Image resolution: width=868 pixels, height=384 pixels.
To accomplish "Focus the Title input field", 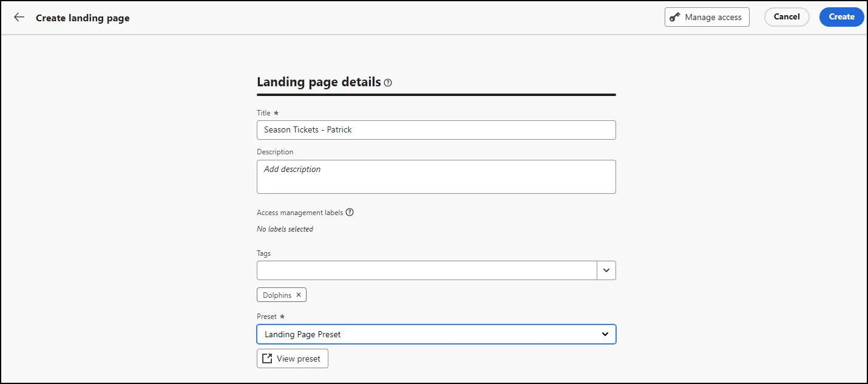I will [436, 130].
